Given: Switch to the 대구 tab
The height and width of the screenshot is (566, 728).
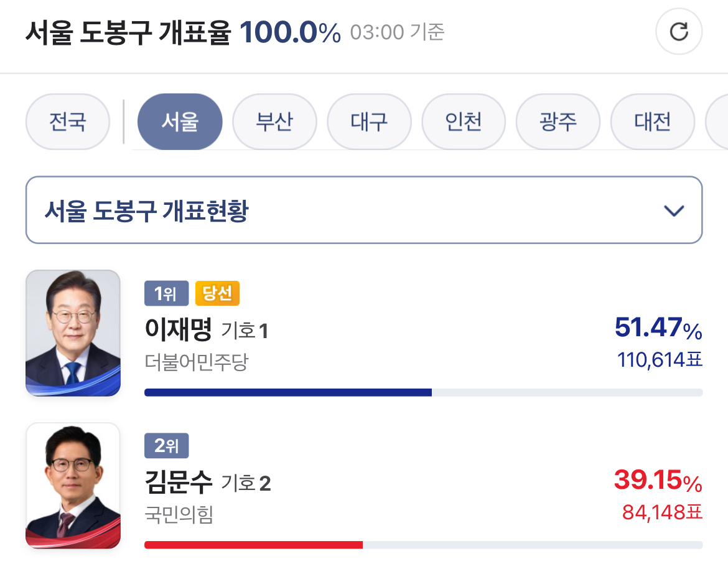Looking at the screenshot, I should [x=369, y=122].
